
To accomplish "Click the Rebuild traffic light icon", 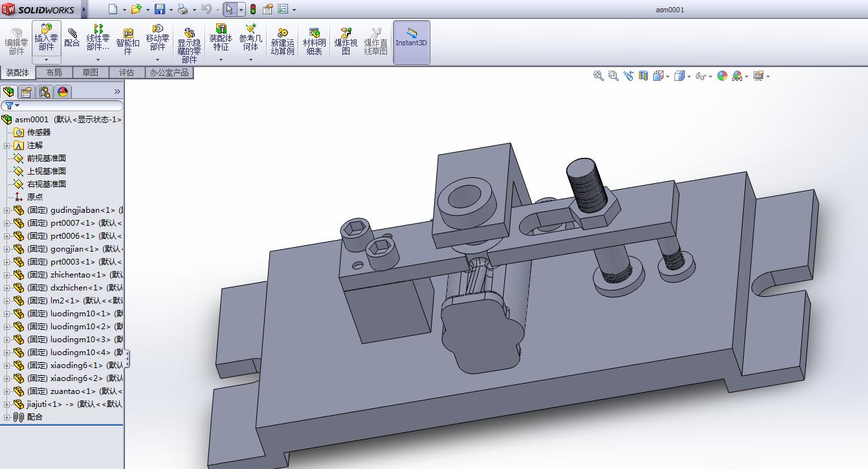I will tap(252, 9).
